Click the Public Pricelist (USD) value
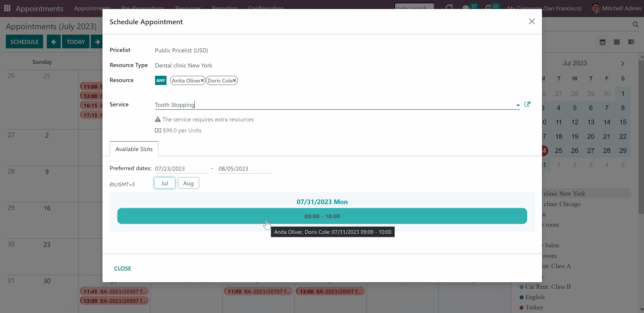644x313 pixels. pos(182,50)
